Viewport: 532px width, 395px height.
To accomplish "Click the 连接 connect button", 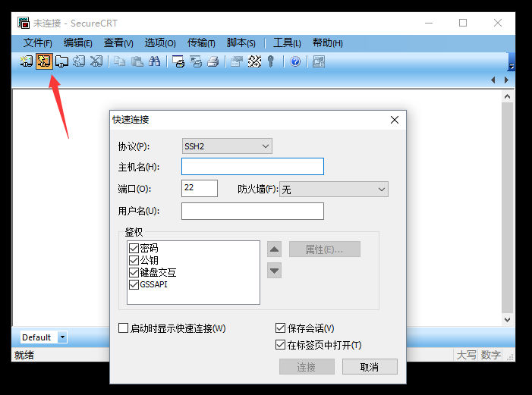I will 307,367.
